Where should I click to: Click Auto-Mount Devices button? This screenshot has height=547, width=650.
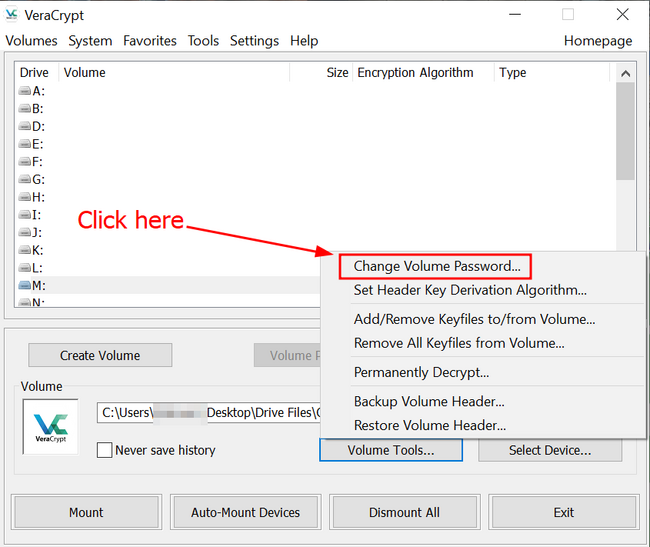(245, 512)
